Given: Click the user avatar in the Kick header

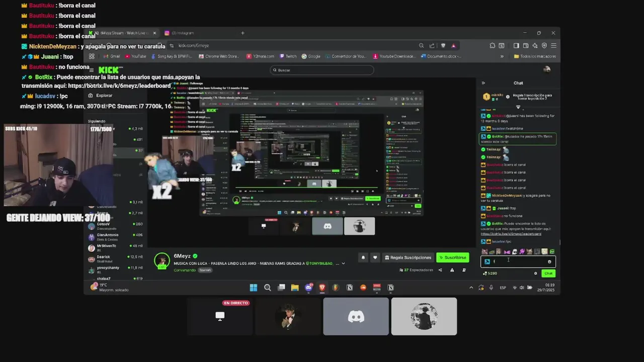Looking at the screenshot, I should click(x=547, y=70).
